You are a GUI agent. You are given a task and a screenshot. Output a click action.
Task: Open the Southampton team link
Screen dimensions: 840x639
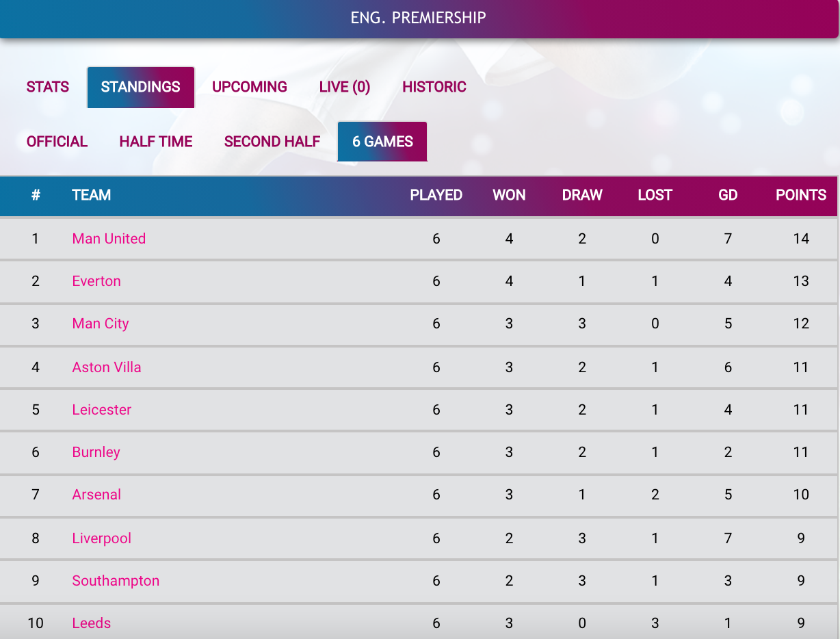pyautogui.click(x=116, y=581)
